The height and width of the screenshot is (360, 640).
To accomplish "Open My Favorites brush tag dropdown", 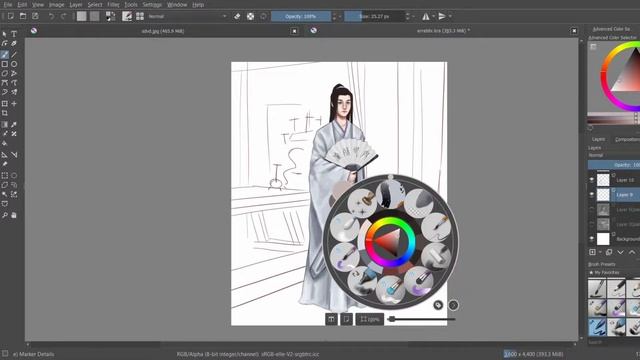I will click(614, 272).
